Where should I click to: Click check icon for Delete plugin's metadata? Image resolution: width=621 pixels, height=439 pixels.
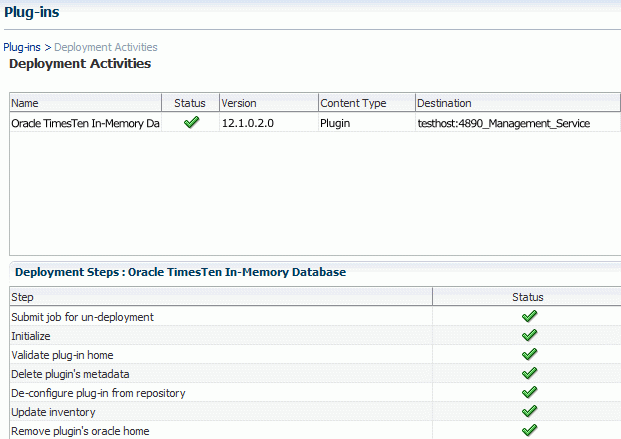[530, 373]
